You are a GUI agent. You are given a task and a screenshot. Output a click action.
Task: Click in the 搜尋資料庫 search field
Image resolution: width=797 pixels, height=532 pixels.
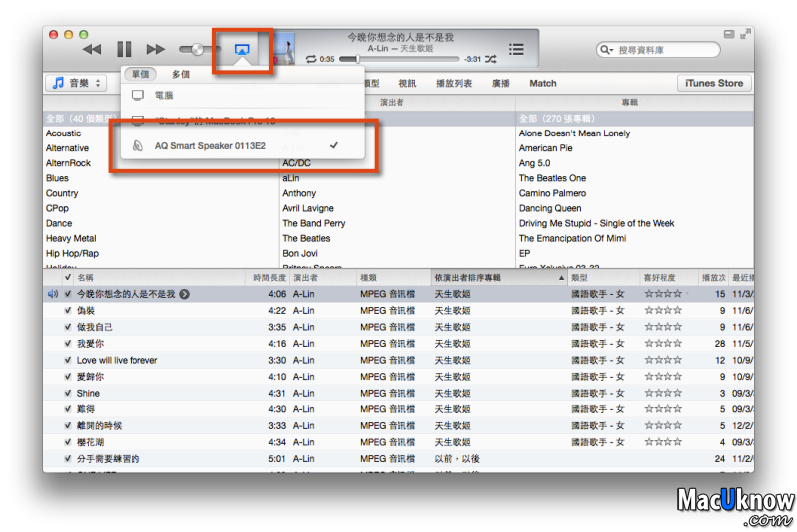[664, 49]
